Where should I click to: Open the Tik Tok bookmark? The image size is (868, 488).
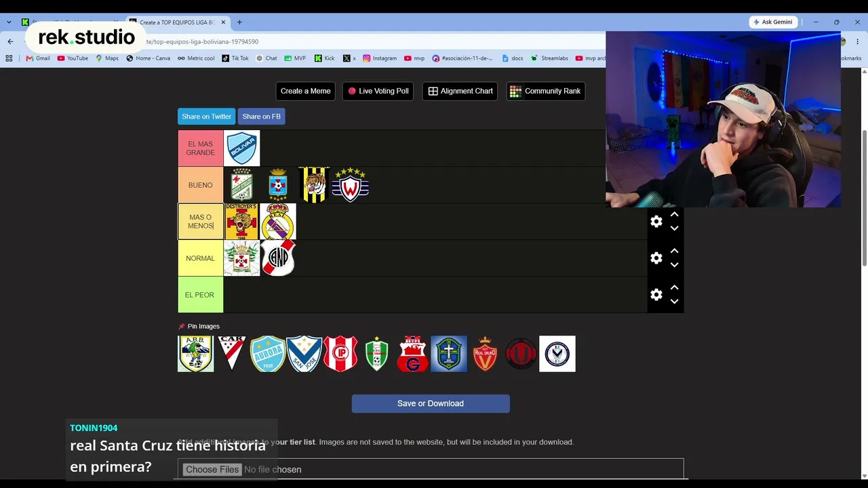click(x=235, y=58)
